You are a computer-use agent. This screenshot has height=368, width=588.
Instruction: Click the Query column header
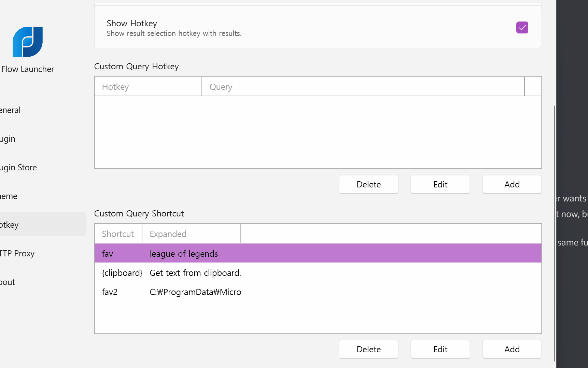click(363, 87)
